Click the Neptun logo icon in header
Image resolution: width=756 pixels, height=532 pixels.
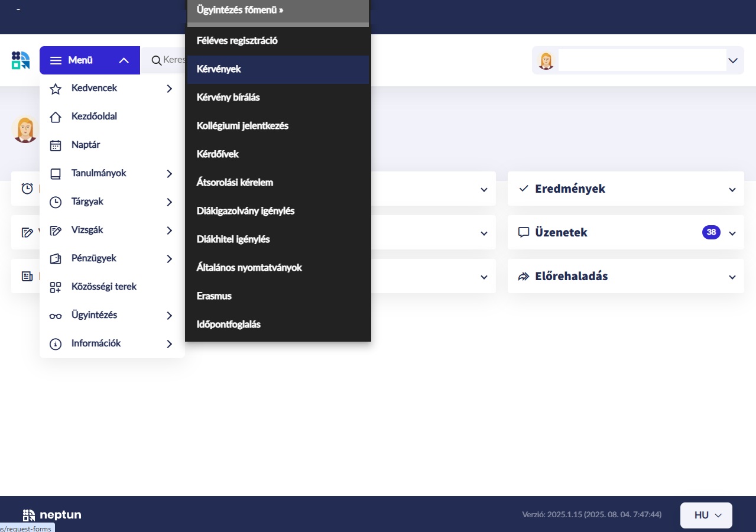21,60
